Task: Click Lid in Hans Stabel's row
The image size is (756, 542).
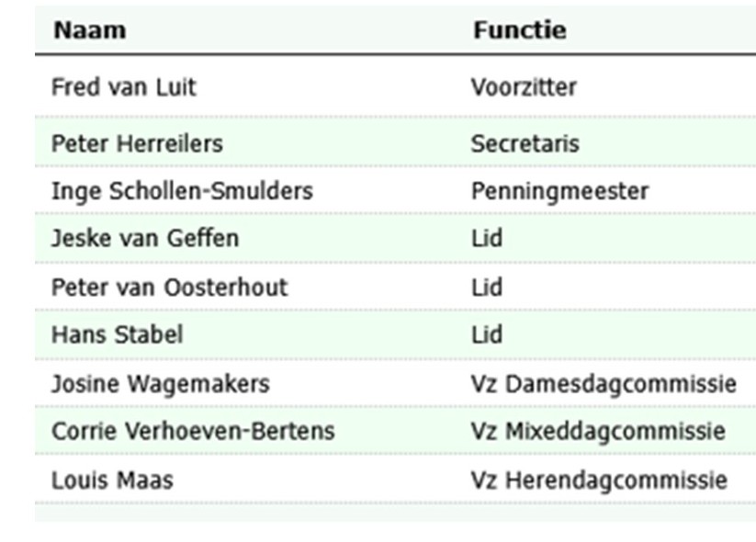Action: click(486, 334)
